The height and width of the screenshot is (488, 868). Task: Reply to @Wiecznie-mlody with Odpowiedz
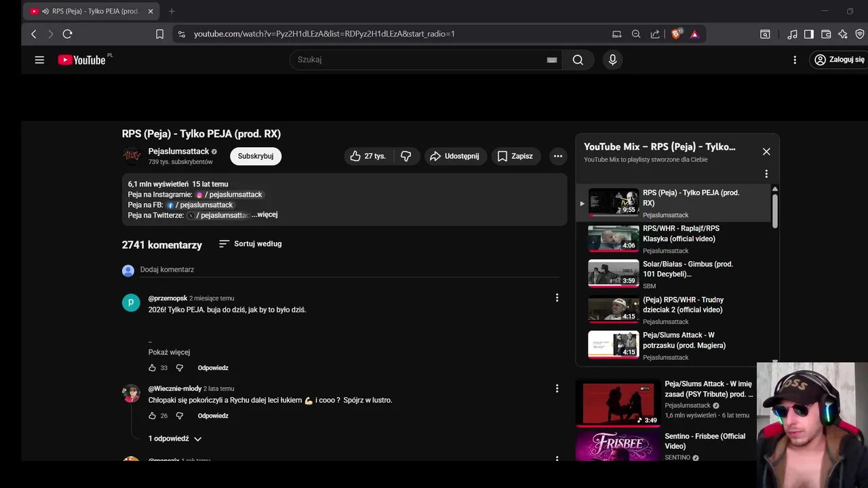point(213,415)
